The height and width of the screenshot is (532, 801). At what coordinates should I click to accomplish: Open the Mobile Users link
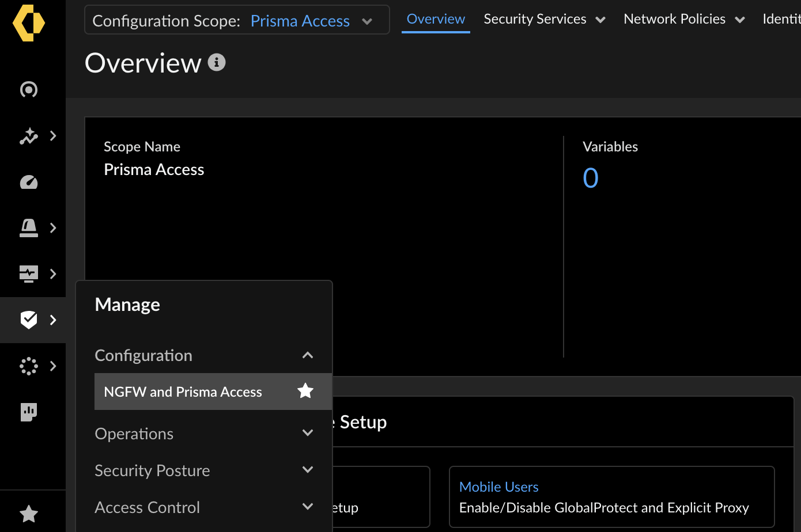pyautogui.click(x=498, y=487)
